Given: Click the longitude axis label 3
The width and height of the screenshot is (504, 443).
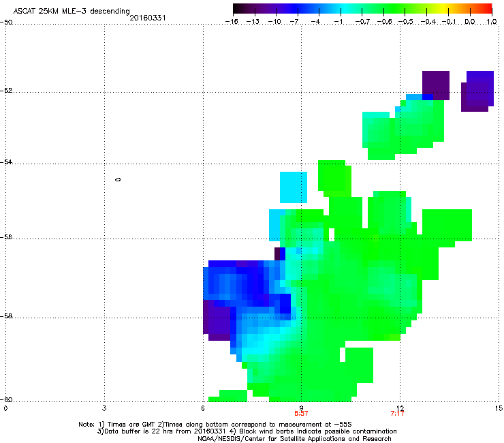Looking at the screenshot, I should pos(104,408).
